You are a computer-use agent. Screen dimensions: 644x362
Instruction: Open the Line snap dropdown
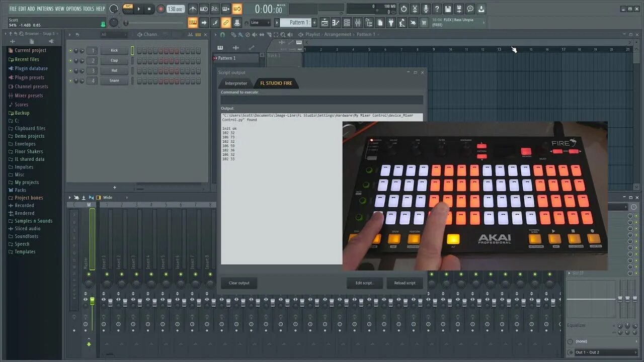[x=259, y=22]
